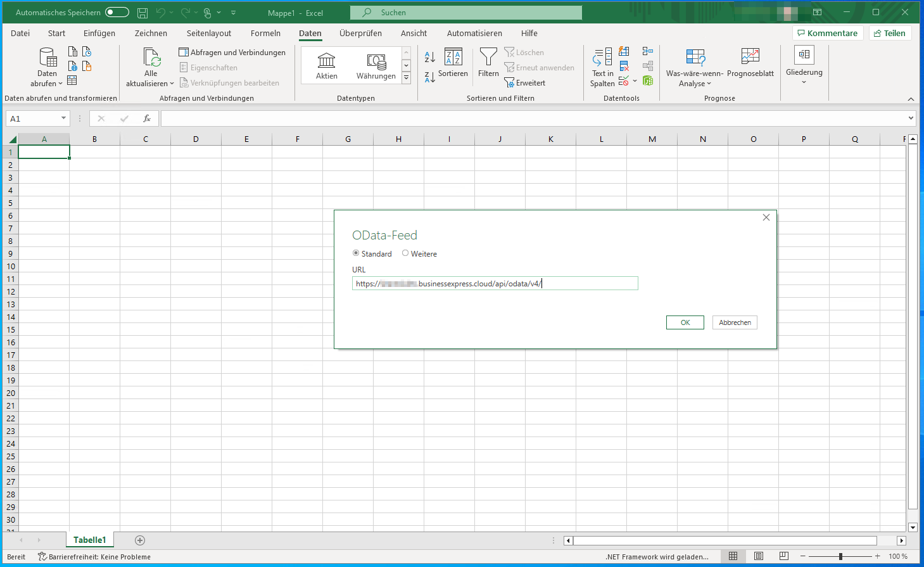Open the Sortieren dialog icon
Image resolution: width=924 pixels, height=567 pixels.
[x=453, y=58]
